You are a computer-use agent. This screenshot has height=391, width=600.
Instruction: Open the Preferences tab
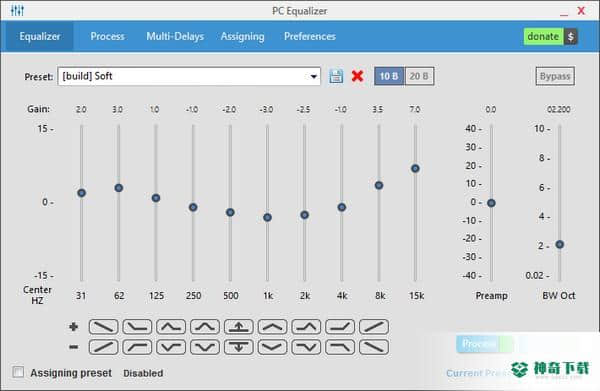point(310,36)
